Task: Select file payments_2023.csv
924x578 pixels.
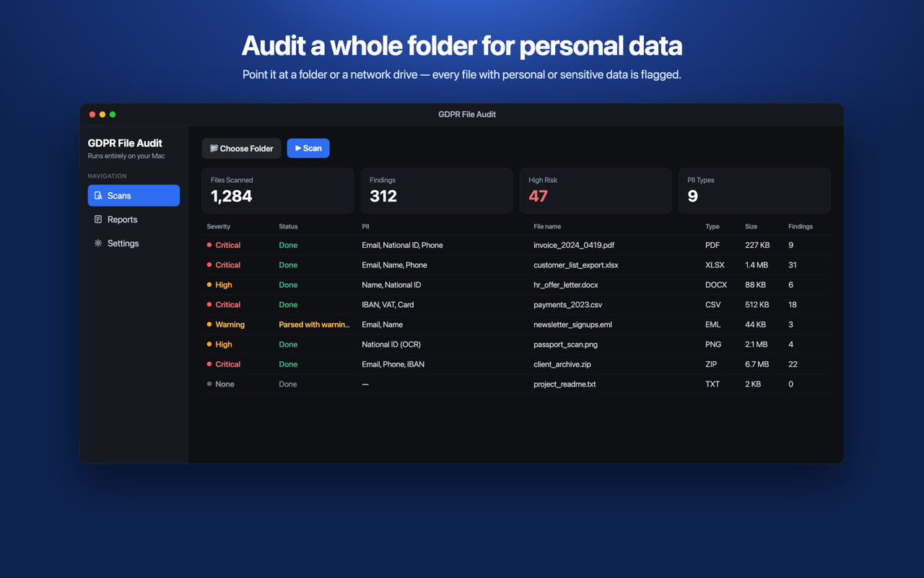Action: (567, 305)
